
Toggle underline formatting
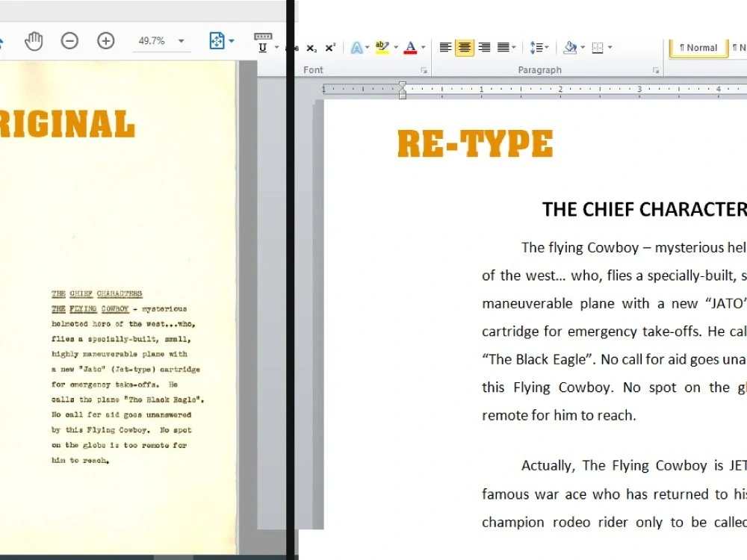point(262,48)
